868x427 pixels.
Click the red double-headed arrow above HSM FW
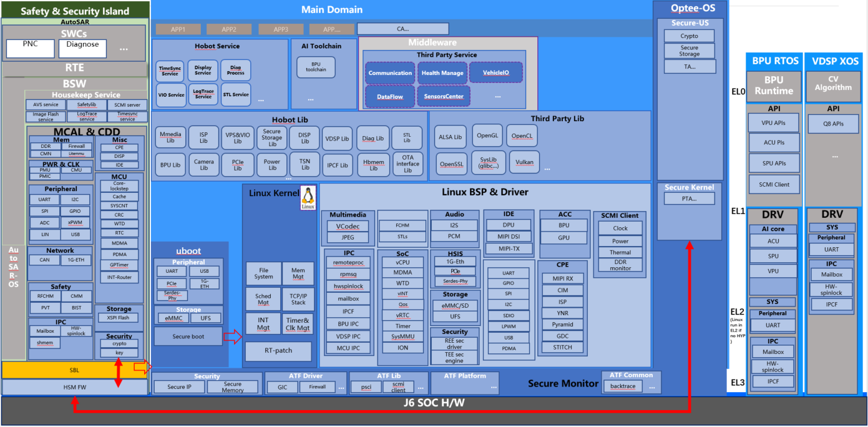coord(119,373)
